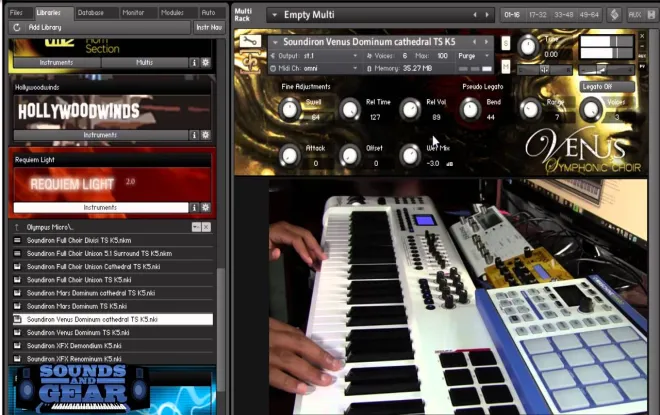660x415 pixels.
Task: Click the Tune knob
Action: 528,46
